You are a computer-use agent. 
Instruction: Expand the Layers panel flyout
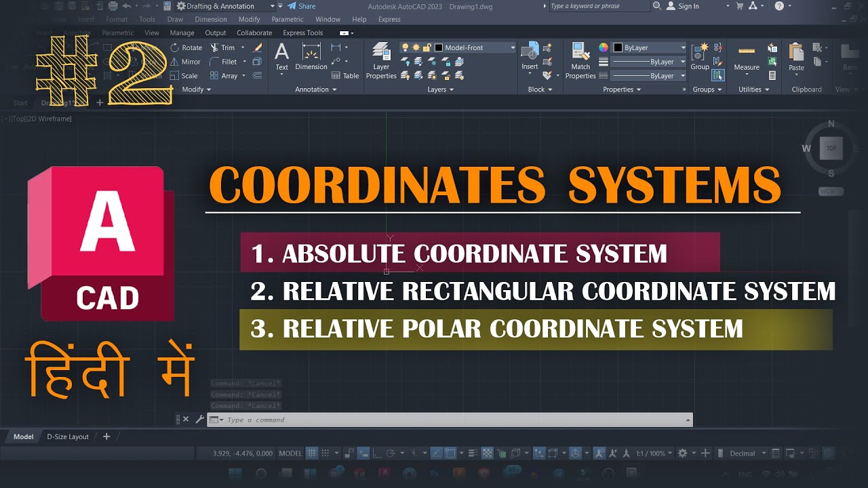point(441,89)
